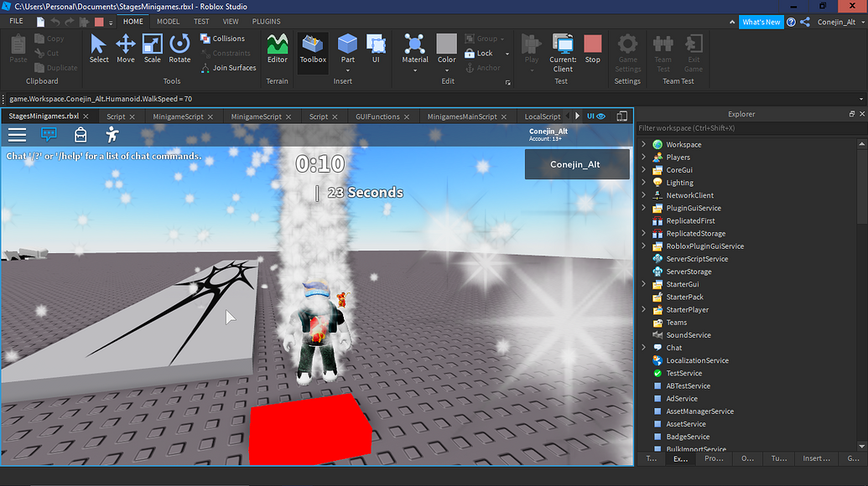Pick the Rotate tool
Viewport: 868px width, 486px height.
click(179, 49)
